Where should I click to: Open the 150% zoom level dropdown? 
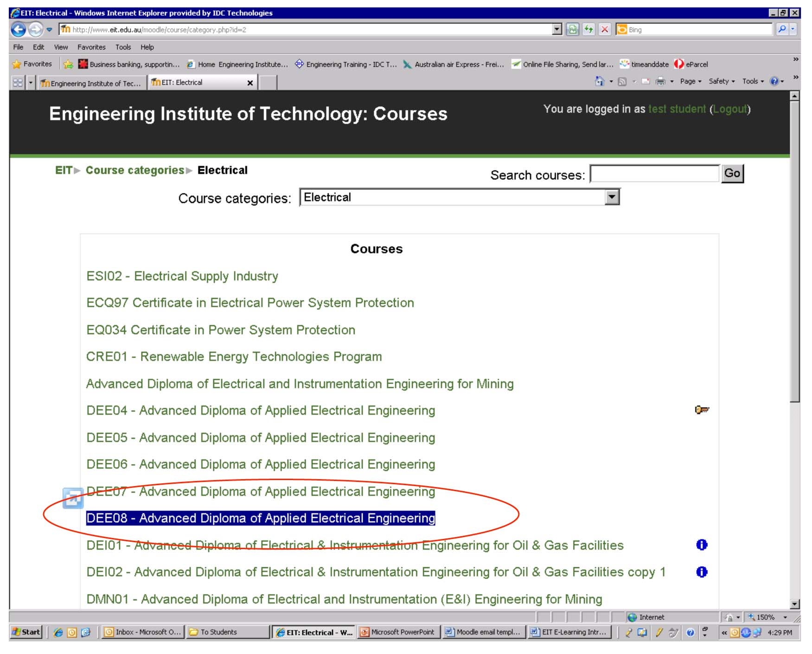click(785, 617)
